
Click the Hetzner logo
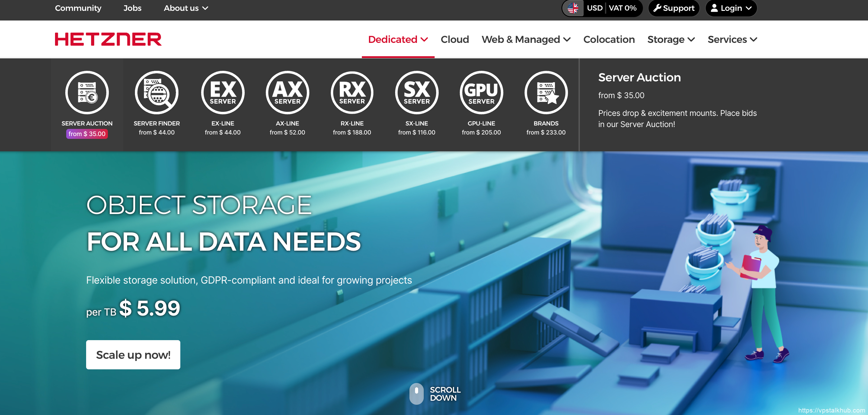pos(108,39)
